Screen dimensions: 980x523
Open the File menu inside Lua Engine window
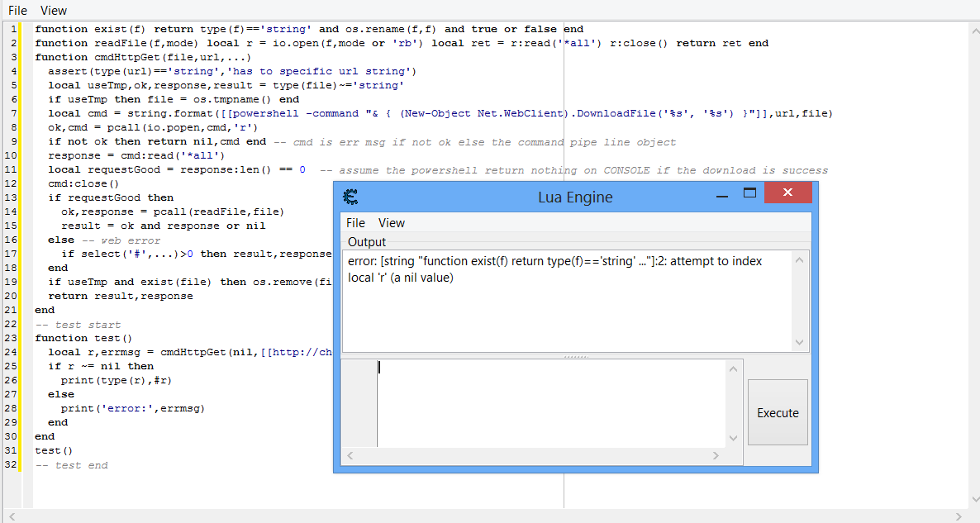[x=355, y=223]
